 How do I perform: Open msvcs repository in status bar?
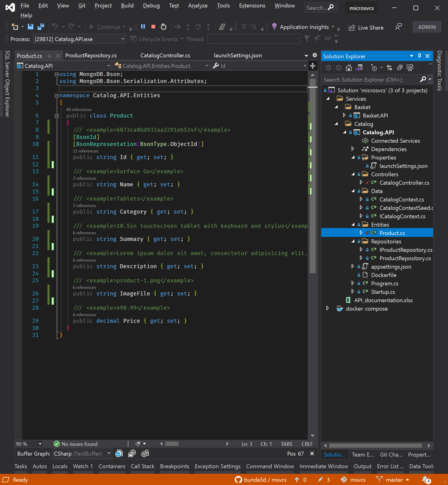353,480
